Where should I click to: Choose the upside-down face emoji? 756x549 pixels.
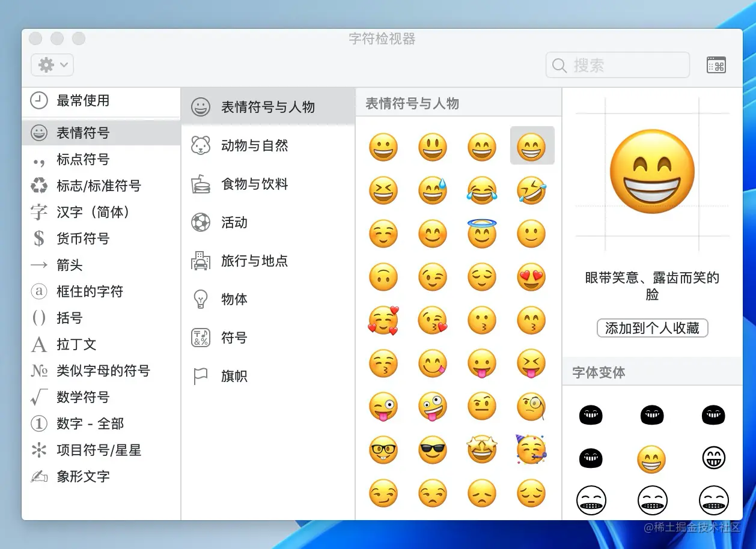click(x=383, y=277)
